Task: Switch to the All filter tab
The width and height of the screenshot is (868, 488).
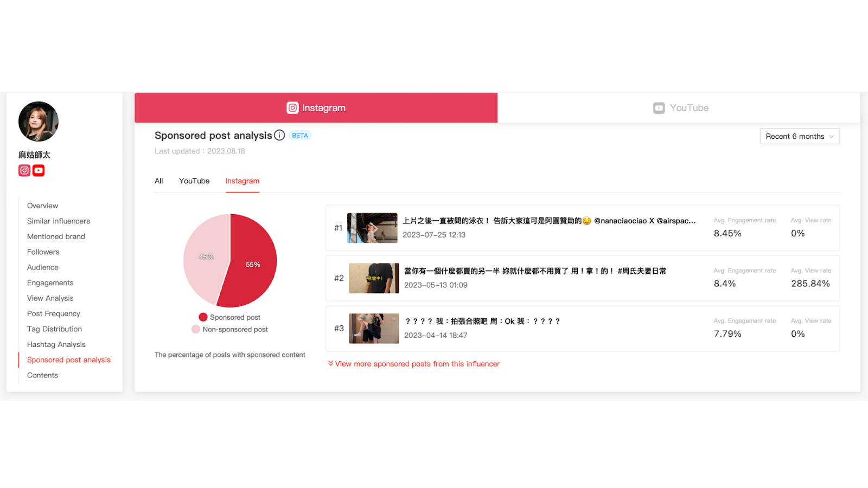Action: (x=158, y=181)
